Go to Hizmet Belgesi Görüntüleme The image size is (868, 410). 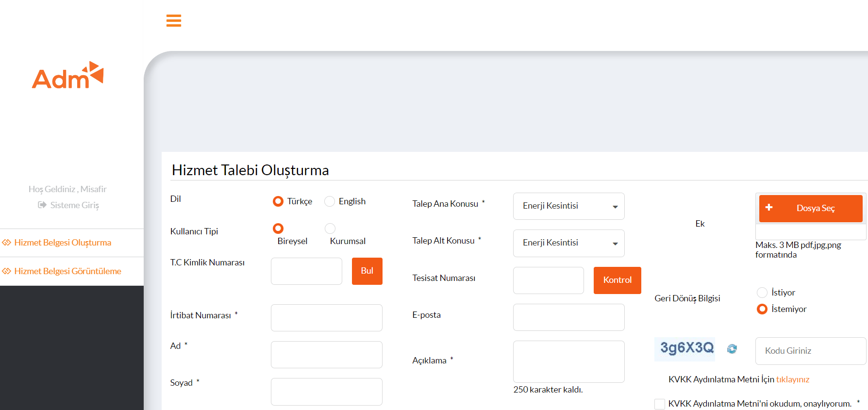tap(67, 271)
